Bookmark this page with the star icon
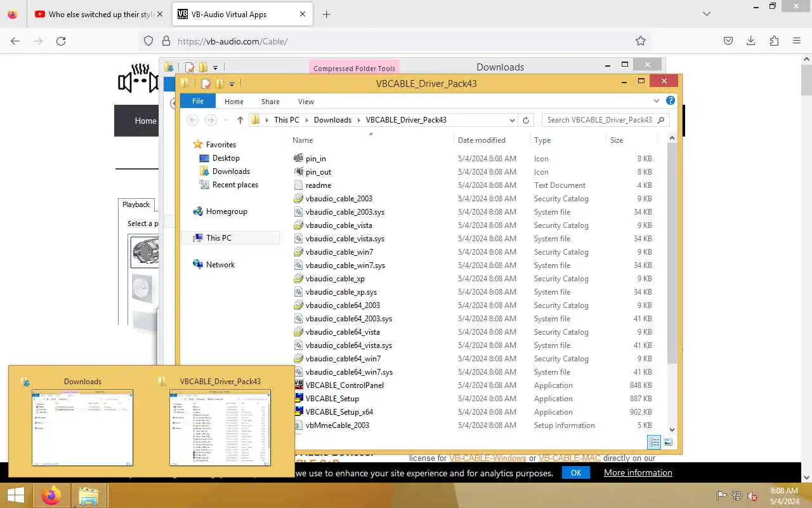This screenshot has width=812, height=508. click(641, 41)
